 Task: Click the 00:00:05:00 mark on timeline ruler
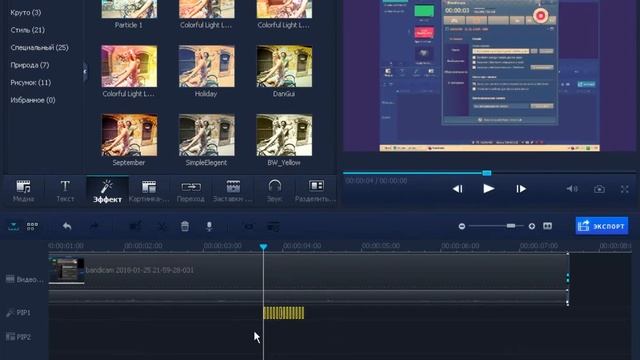click(380, 246)
